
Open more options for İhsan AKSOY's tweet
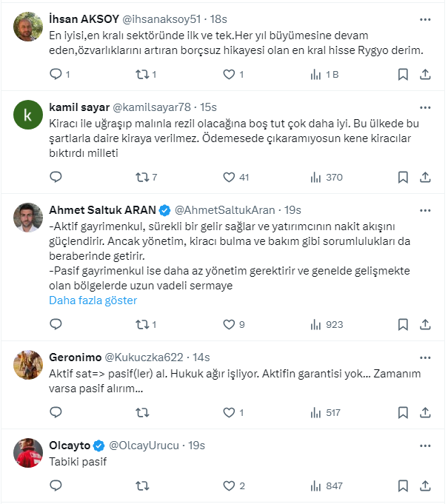pos(425,19)
